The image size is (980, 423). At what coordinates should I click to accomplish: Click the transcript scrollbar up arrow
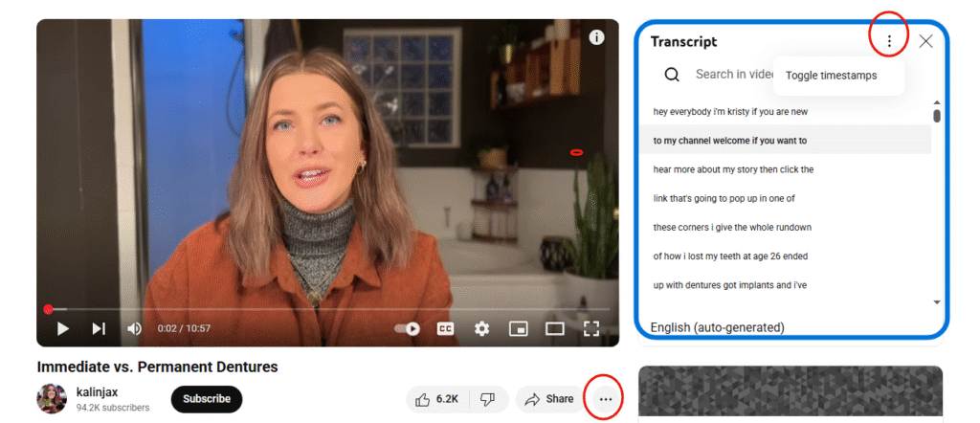pyautogui.click(x=937, y=102)
